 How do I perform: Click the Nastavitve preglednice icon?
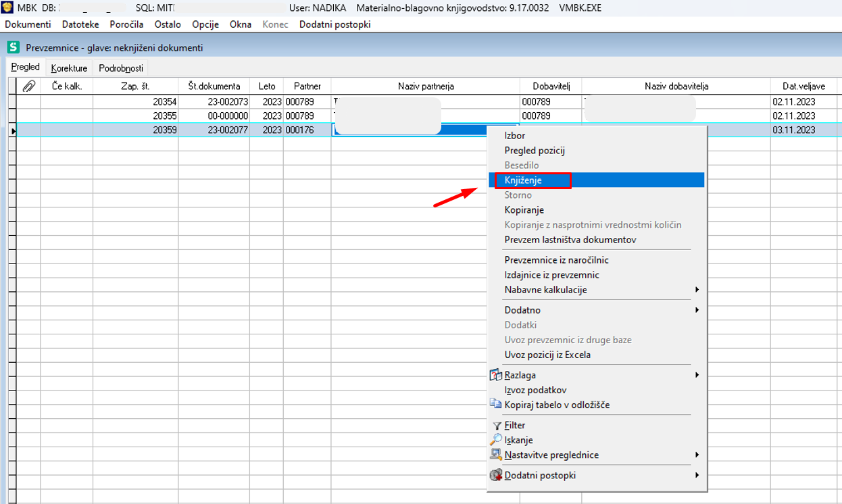[x=496, y=455]
